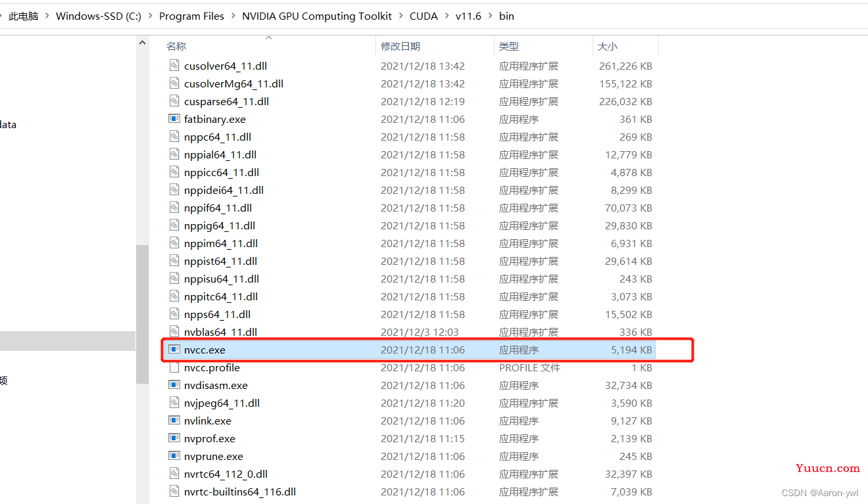Select the nvdisasm.exe file name

point(216,385)
